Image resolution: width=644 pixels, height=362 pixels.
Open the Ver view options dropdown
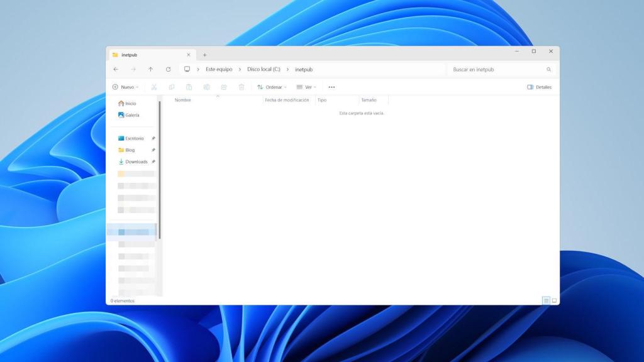pos(306,87)
